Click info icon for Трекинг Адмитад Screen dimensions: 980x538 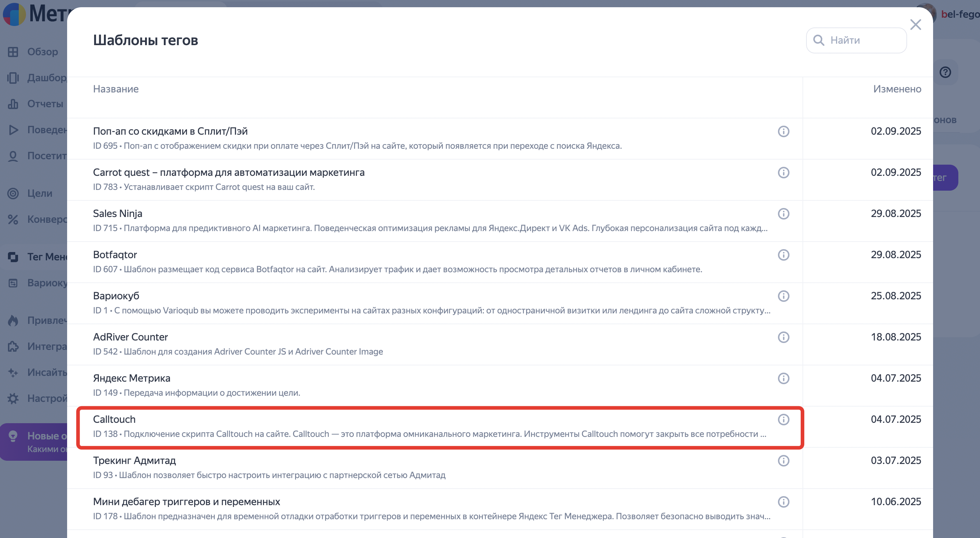point(783,460)
